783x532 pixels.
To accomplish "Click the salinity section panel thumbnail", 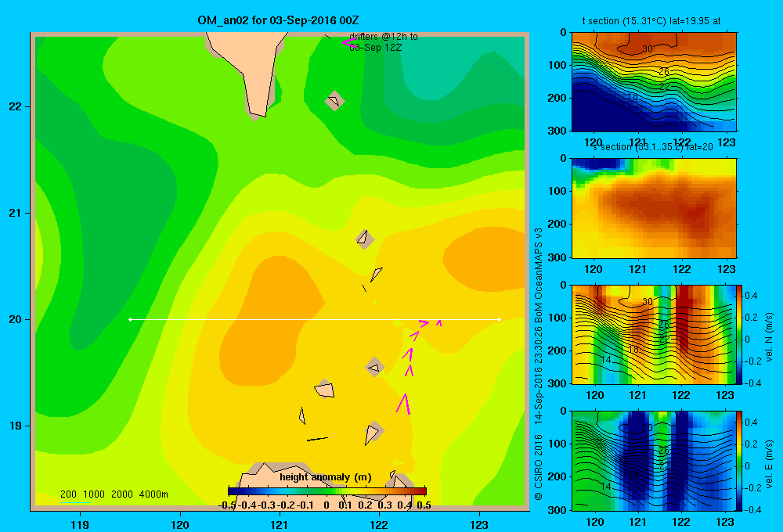I will pos(654,208).
